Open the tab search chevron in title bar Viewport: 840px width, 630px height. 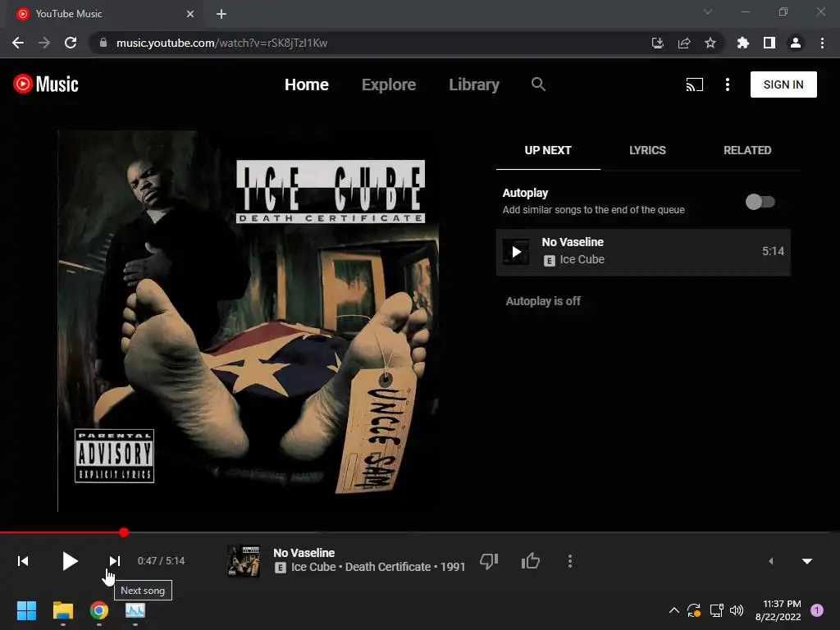pos(708,11)
